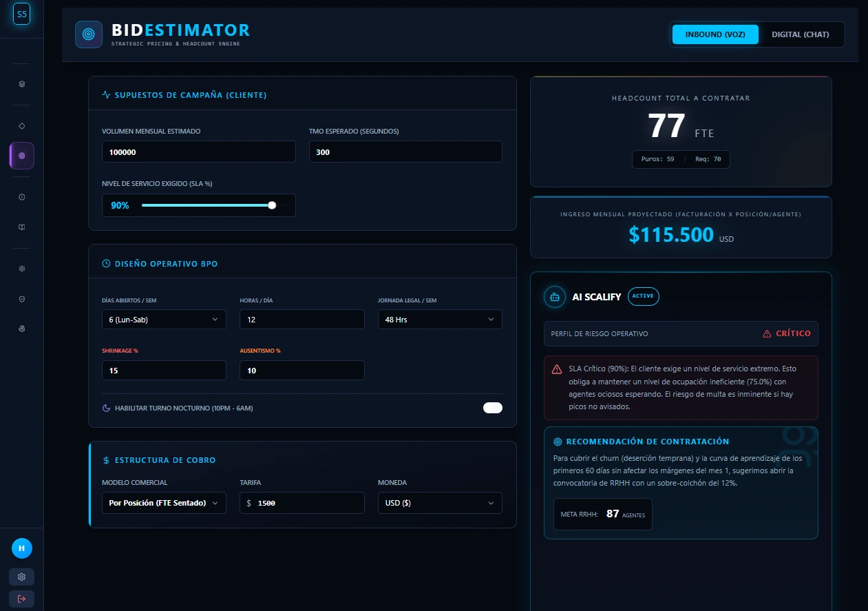The image size is (868, 611).
Task: Click the pulse icon beside Supuestos de Campaña
Action: [x=106, y=95]
